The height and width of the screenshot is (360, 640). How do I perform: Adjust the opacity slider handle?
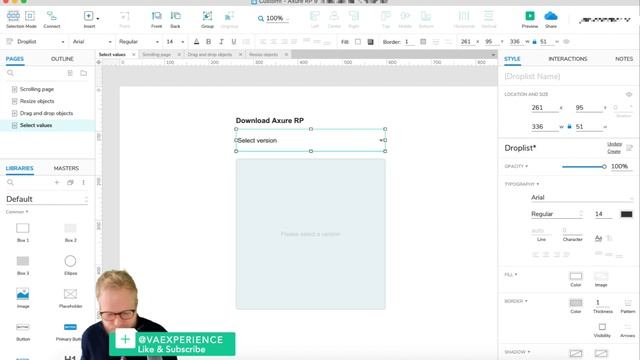pyautogui.click(x=604, y=167)
